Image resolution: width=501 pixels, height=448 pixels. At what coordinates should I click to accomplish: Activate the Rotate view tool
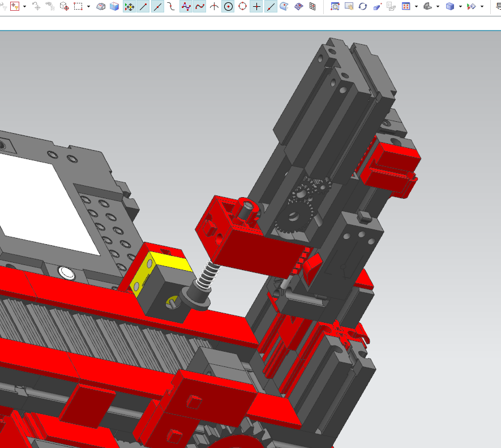[x=363, y=6]
